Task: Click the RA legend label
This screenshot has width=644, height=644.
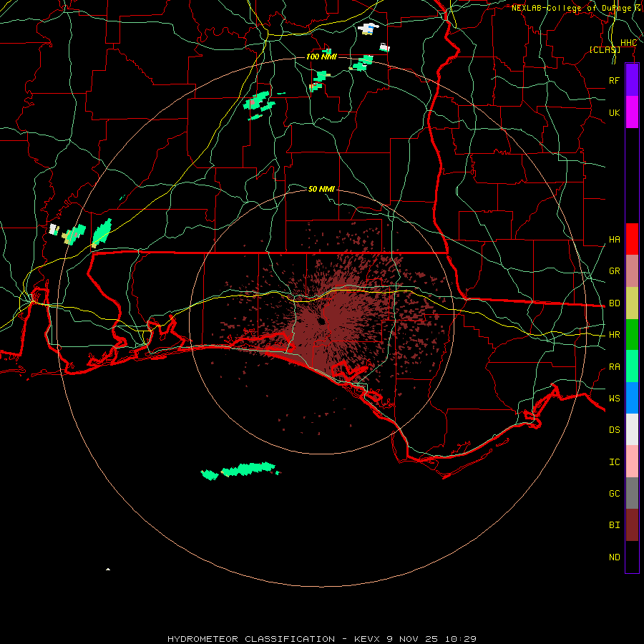Action: (x=614, y=367)
